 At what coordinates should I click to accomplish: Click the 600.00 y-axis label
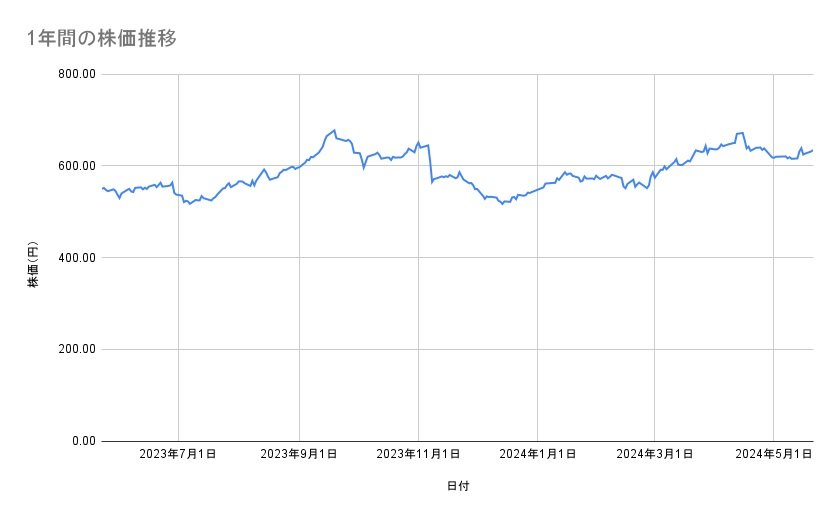[75, 166]
